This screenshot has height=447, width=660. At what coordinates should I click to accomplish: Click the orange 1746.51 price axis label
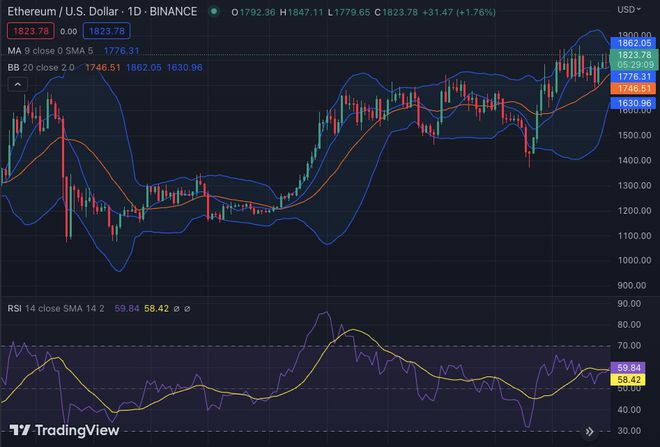[634, 88]
